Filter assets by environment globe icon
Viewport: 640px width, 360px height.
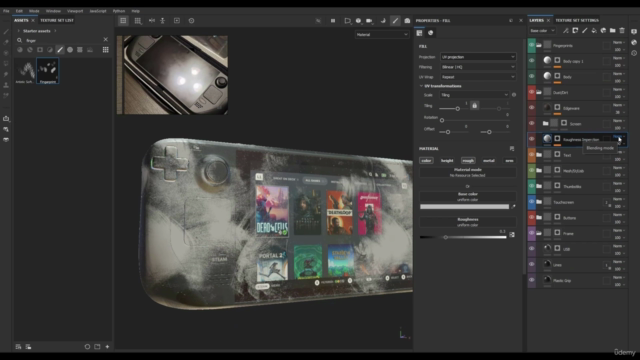pos(70,50)
